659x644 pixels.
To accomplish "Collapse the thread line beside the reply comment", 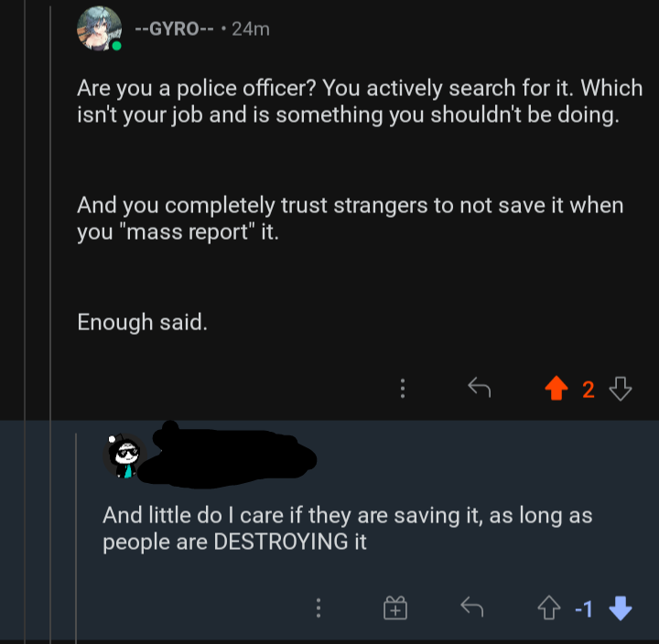I will pos(75,531).
